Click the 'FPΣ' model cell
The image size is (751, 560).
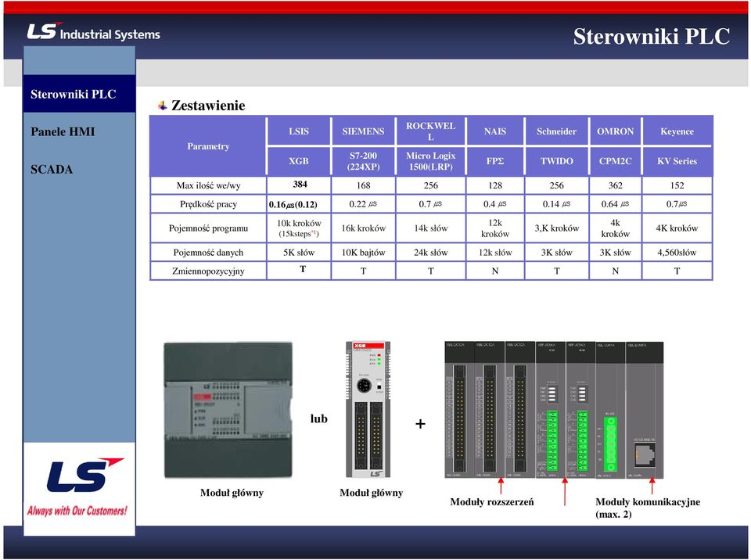[494, 161]
